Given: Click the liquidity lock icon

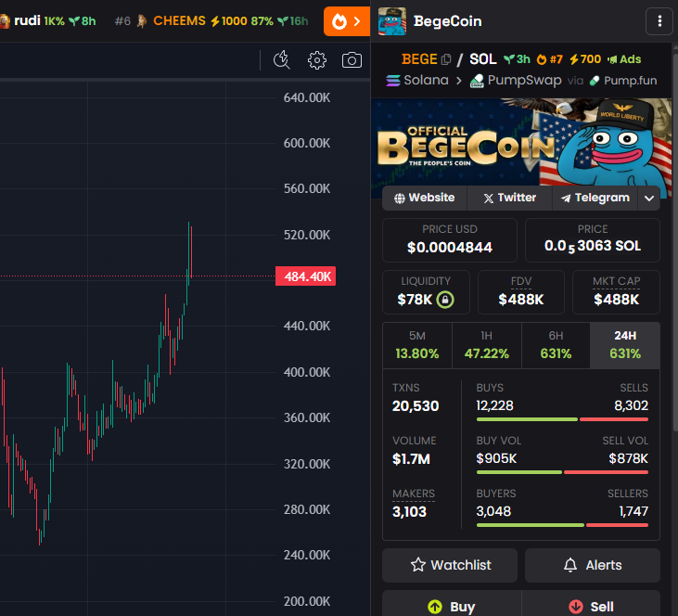Looking at the screenshot, I should [x=445, y=300].
